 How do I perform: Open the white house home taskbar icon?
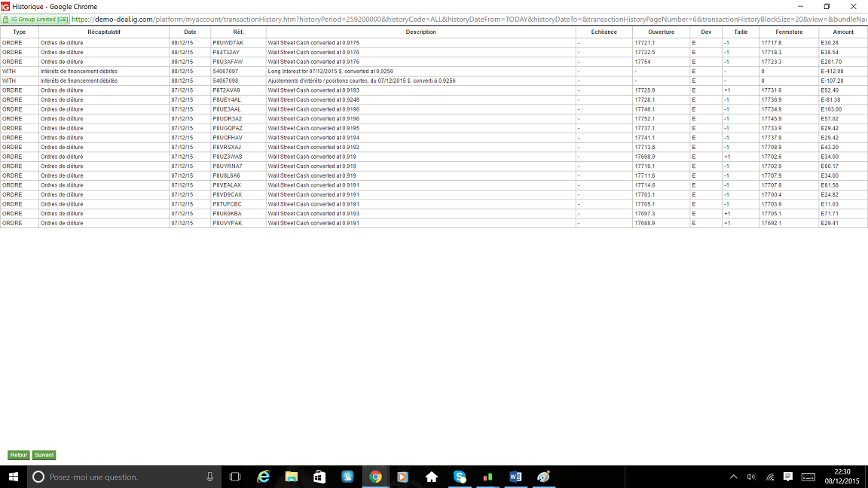tap(431, 477)
